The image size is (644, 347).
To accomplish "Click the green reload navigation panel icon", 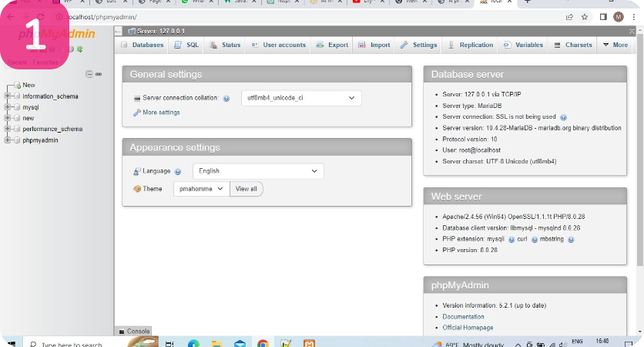I will (x=79, y=49).
